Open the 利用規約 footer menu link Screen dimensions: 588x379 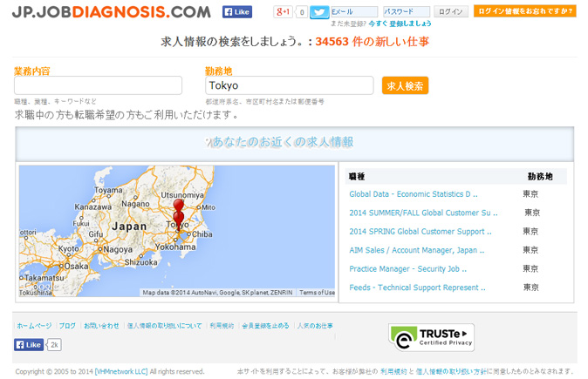(222, 326)
